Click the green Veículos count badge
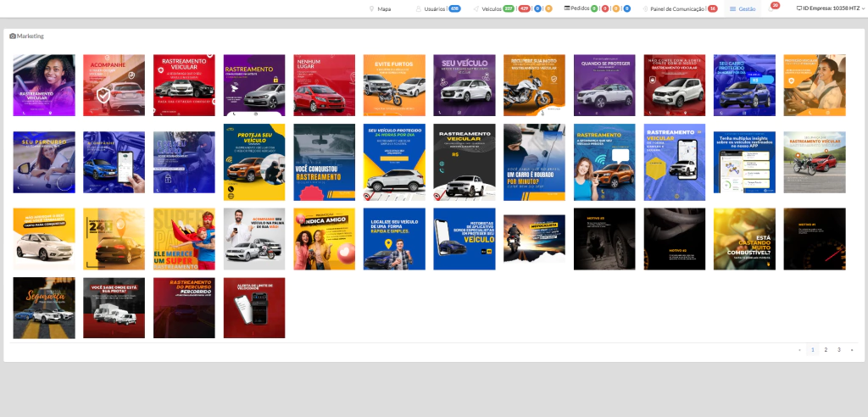This screenshot has height=417, width=868. coord(509,8)
